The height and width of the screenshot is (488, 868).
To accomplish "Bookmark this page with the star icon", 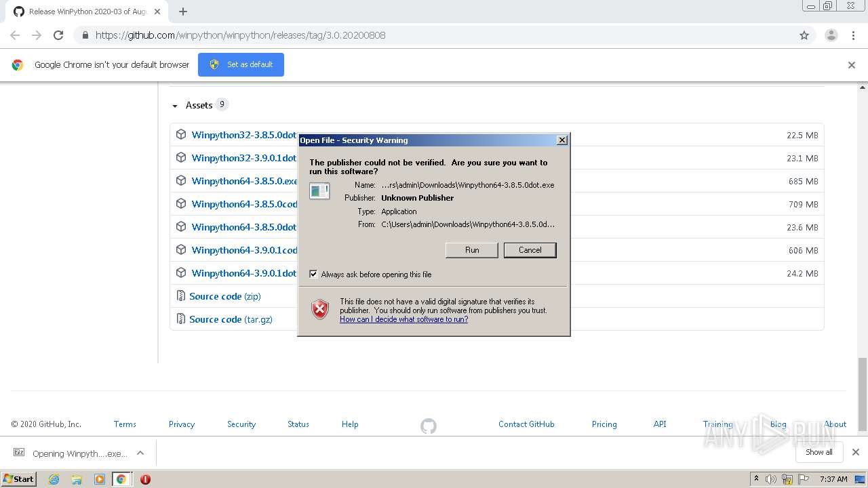I will pos(804,35).
